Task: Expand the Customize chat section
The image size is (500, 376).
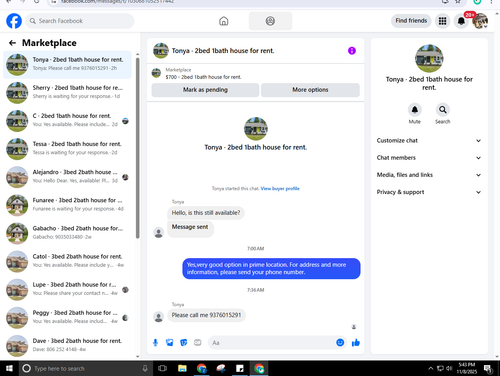Action: [x=429, y=141]
